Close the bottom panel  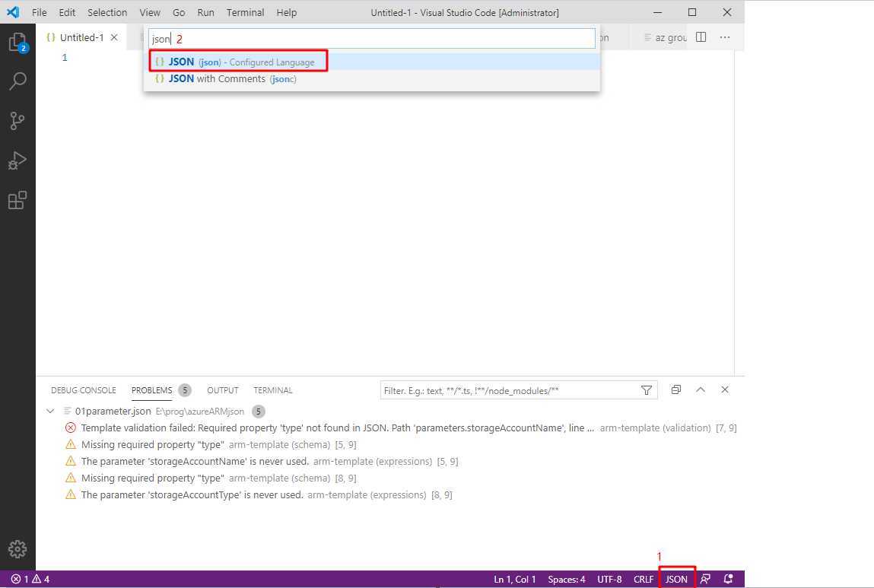point(725,389)
